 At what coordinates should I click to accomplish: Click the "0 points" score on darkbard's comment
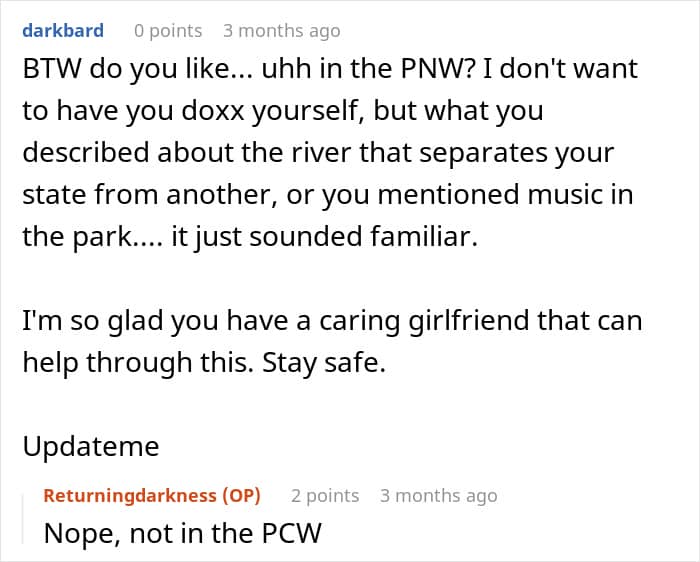(168, 31)
